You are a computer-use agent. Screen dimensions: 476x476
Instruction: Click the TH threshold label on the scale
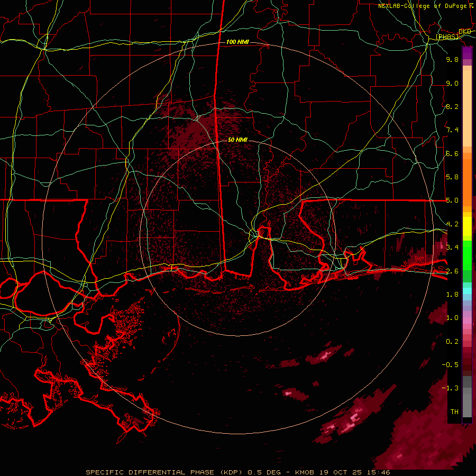454,411
